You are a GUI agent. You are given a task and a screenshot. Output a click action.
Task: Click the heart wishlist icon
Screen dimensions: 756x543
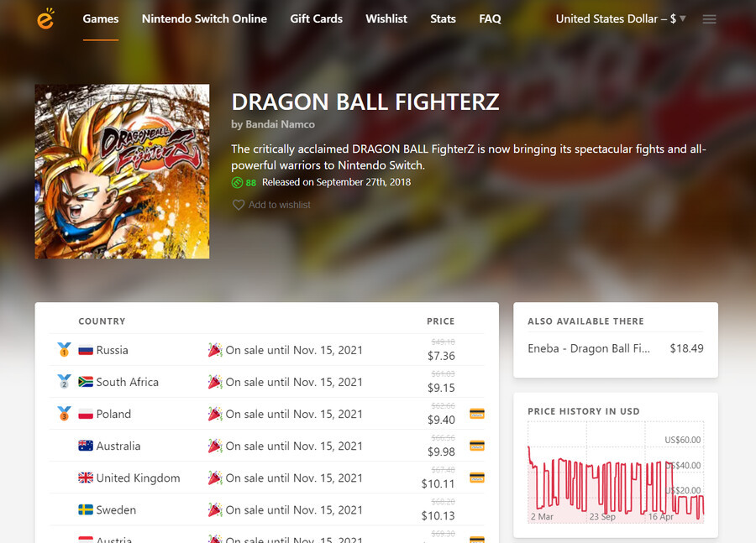[239, 205]
